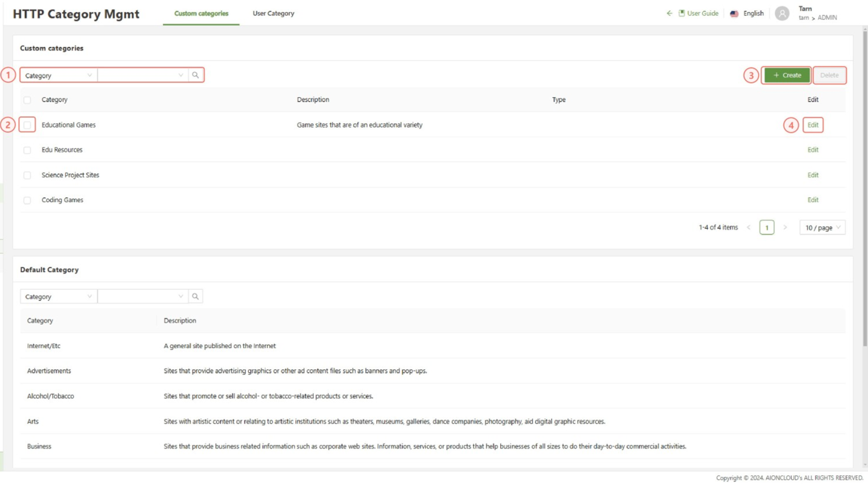Click the search magnifier in Default Category
This screenshot has height=487, width=868.
195,296
